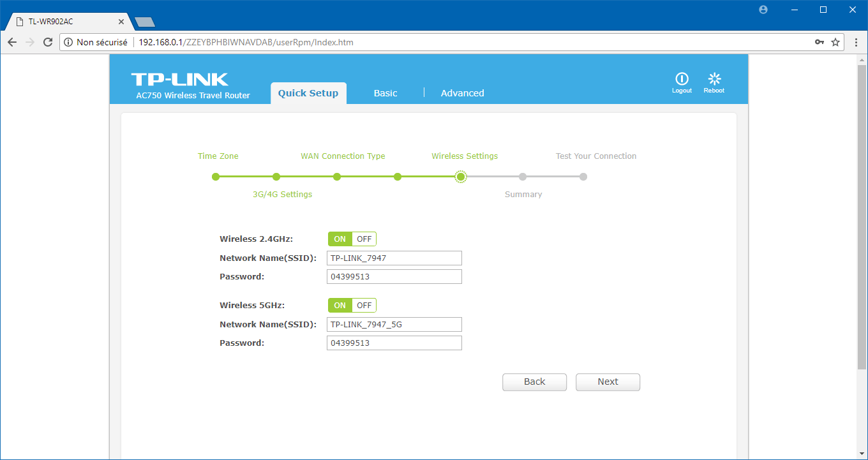Click the Wireless Settings step label

465,156
